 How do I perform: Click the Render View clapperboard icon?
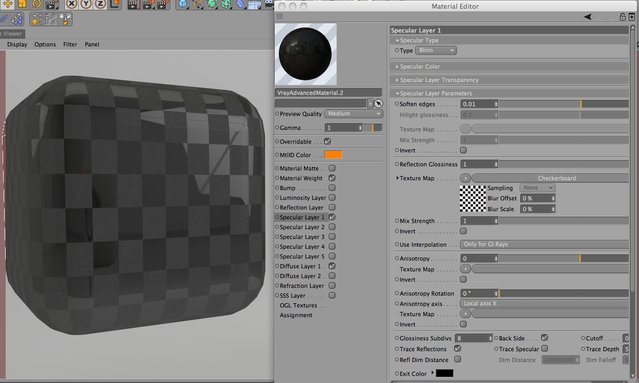coord(132,4)
